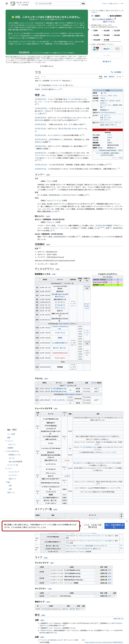The image size is (129, 644).
Task: Show the YouTube Creator Awards section
Action: (121, 150)
